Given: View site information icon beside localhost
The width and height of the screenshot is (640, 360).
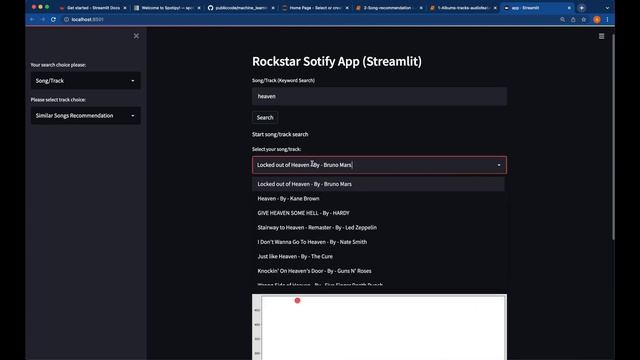Looking at the screenshot, I should [66, 19].
